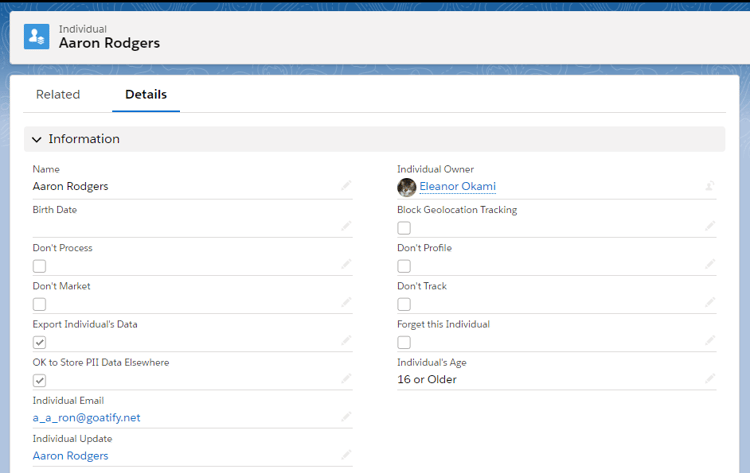Click the Individual record icon in header

36,36
